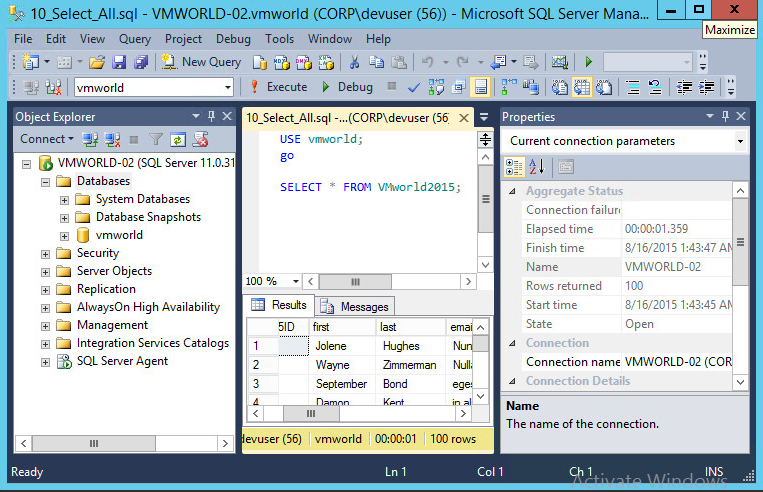The width and height of the screenshot is (763, 492).
Task: Select Replication in Object Explorer
Action: click(106, 289)
